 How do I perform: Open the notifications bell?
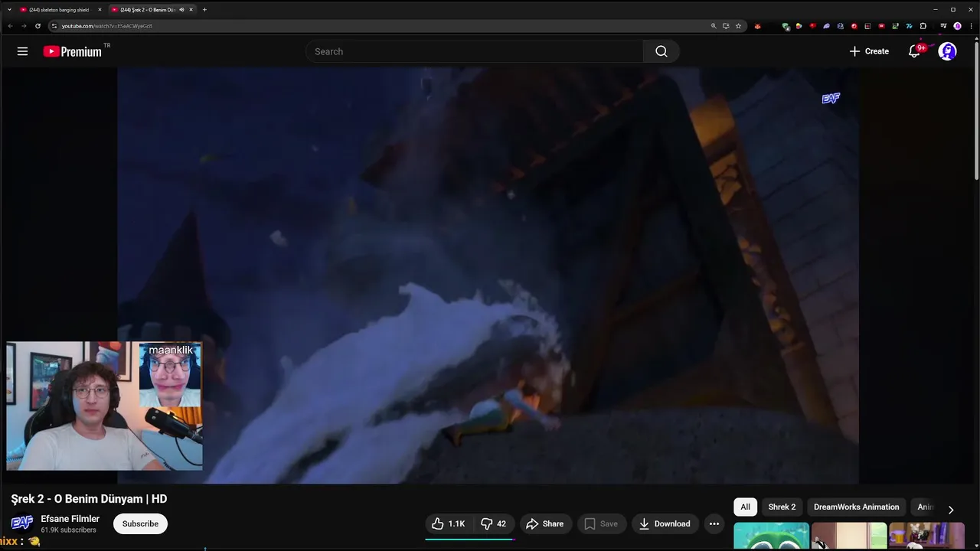[914, 51]
